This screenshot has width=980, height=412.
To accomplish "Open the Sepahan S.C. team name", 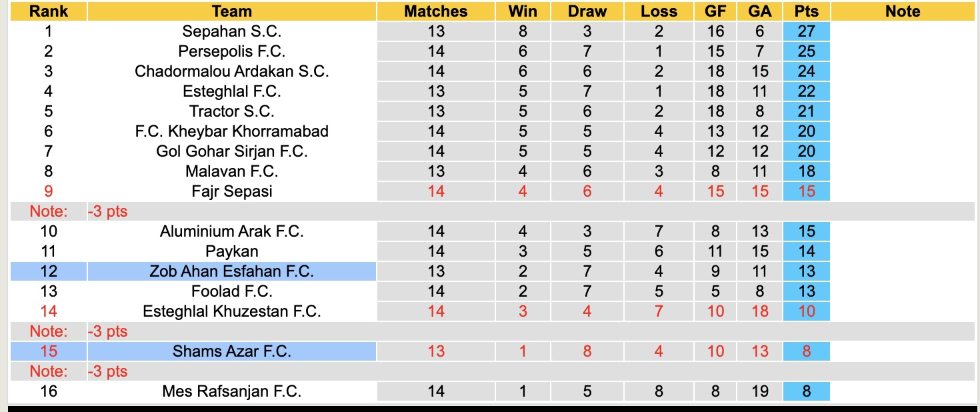I will coord(232,31).
